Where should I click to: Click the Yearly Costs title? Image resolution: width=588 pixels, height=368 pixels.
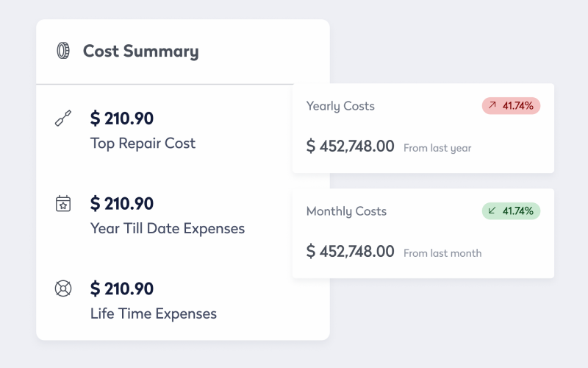340,106
